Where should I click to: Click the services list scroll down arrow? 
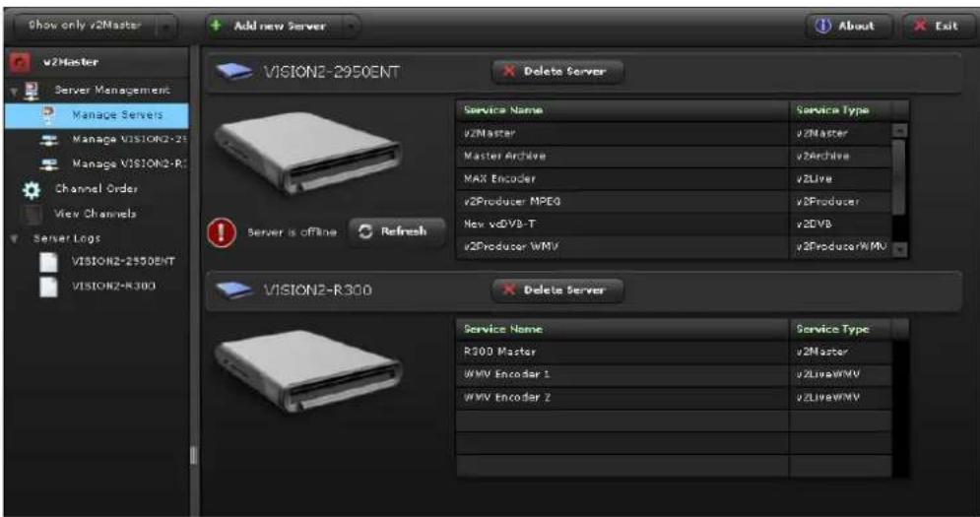tap(900, 249)
